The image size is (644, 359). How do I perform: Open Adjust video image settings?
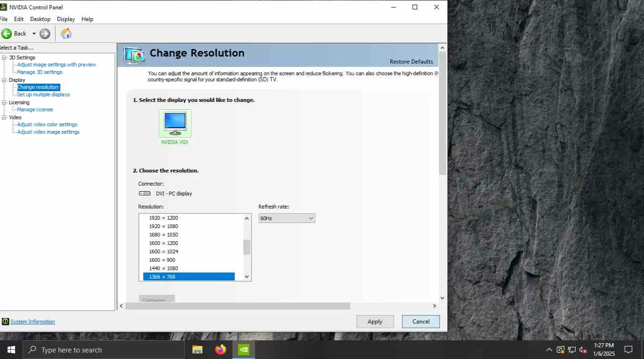point(48,132)
